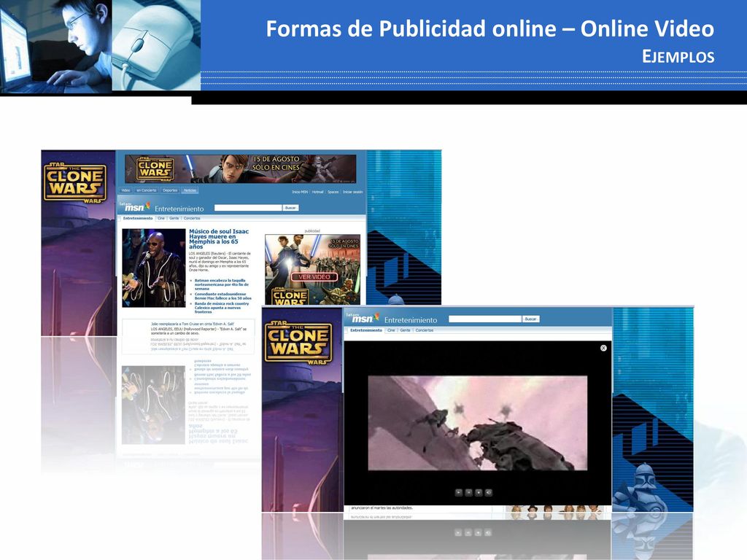This screenshot has width=747, height=560.
Task: Select the Gente tab on the article page
Action: [174, 218]
